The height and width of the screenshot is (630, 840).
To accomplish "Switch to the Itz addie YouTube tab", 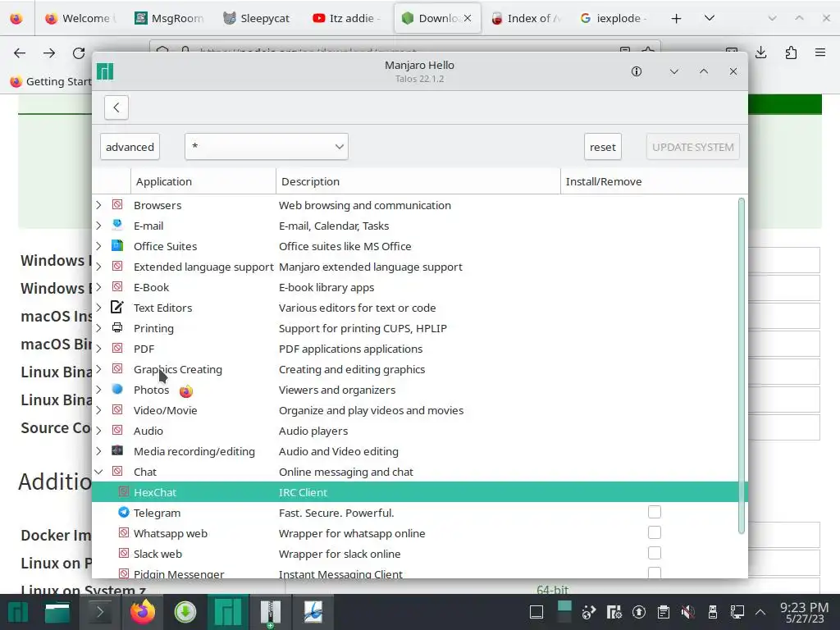I will click(x=347, y=18).
